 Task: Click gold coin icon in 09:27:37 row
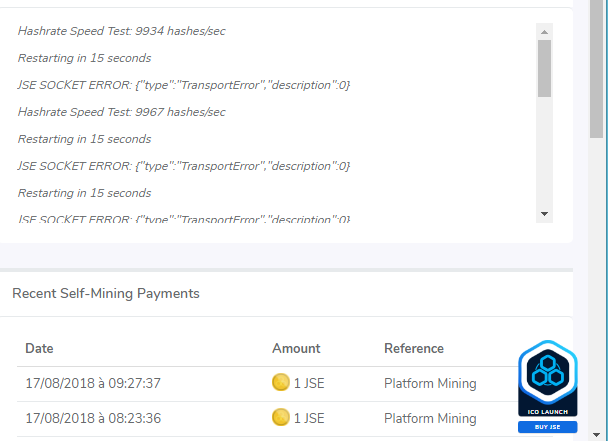pos(281,382)
